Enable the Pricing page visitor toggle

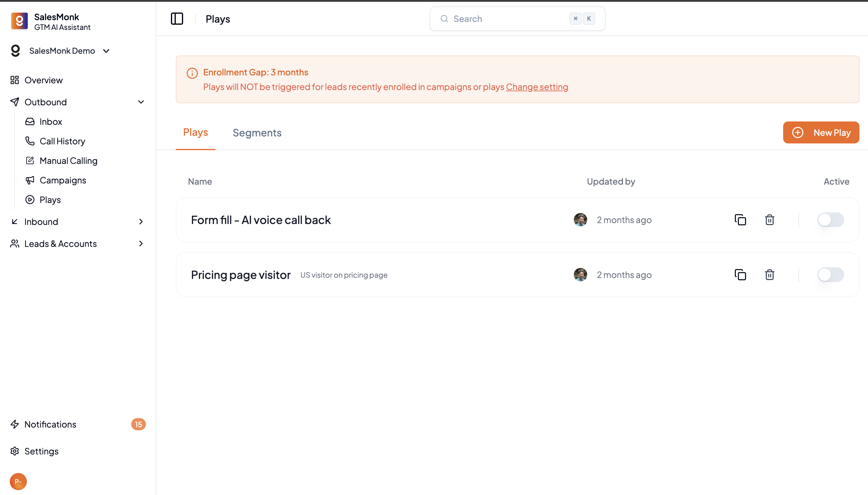click(x=830, y=275)
